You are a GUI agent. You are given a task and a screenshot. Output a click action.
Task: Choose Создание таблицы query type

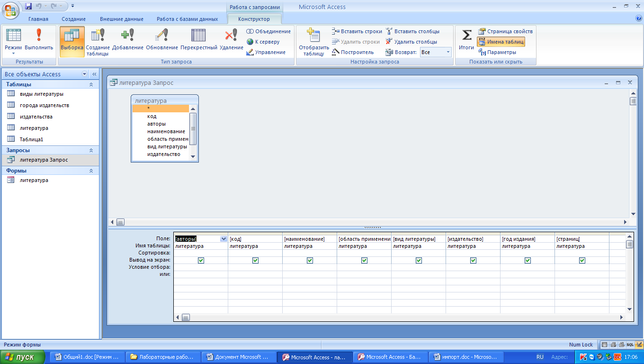98,42
